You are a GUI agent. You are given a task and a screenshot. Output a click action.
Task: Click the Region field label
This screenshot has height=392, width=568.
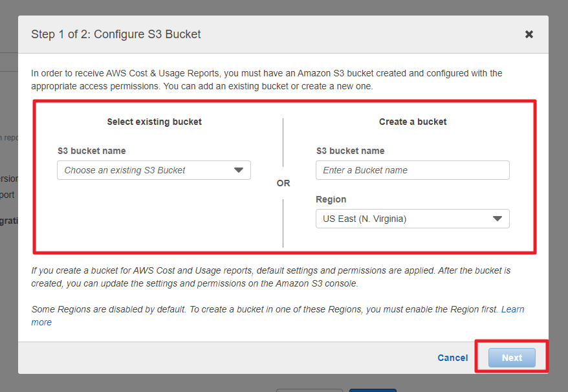click(331, 199)
